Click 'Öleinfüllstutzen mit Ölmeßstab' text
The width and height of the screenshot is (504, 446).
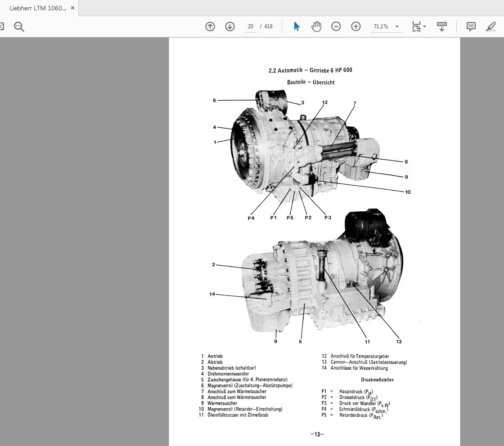click(238, 415)
